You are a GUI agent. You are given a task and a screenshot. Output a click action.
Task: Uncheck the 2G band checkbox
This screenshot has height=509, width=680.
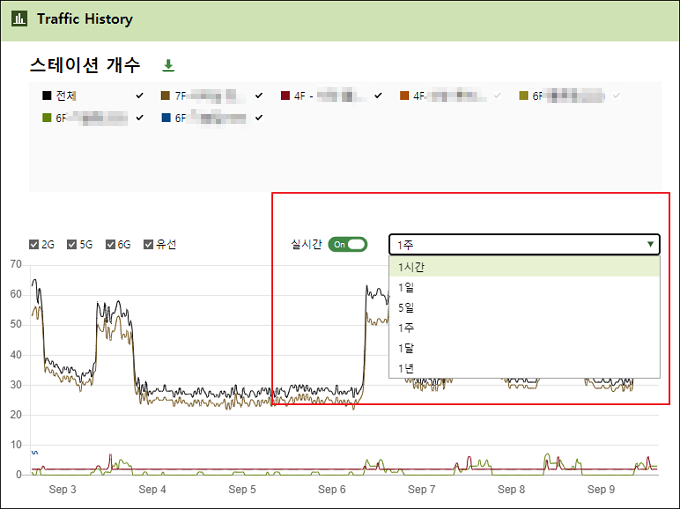tap(34, 245)
